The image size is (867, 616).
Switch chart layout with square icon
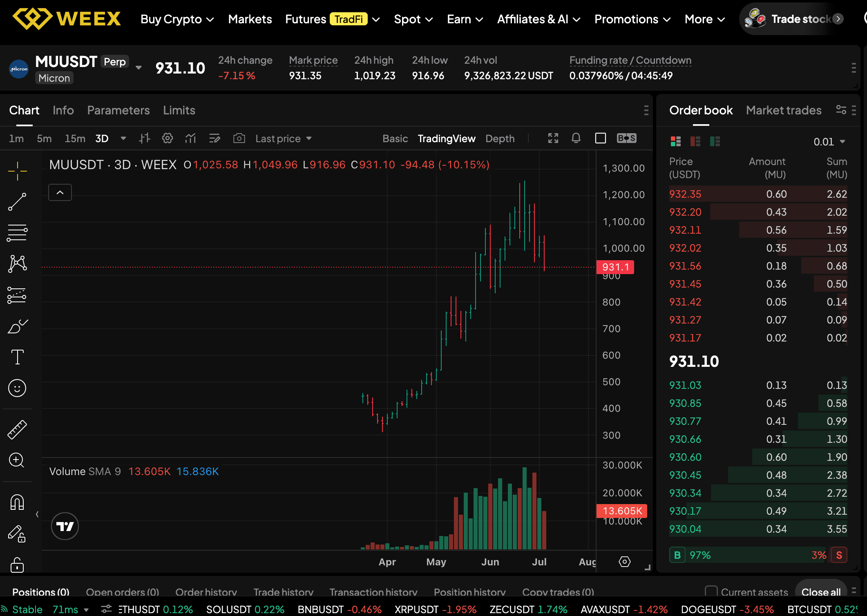click(x=601, y=138)
